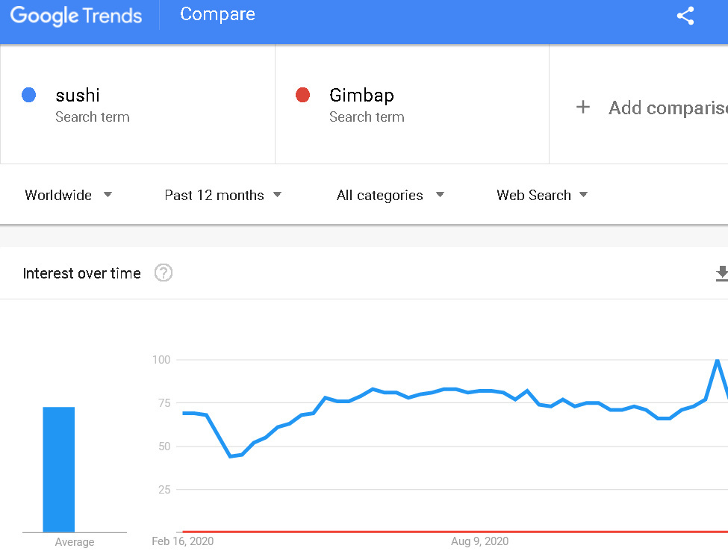Image resolution: width=728 pixels, height=560 pixels.
Task: Edit the Gimbap search term
Action: click(x=361, y=96)
